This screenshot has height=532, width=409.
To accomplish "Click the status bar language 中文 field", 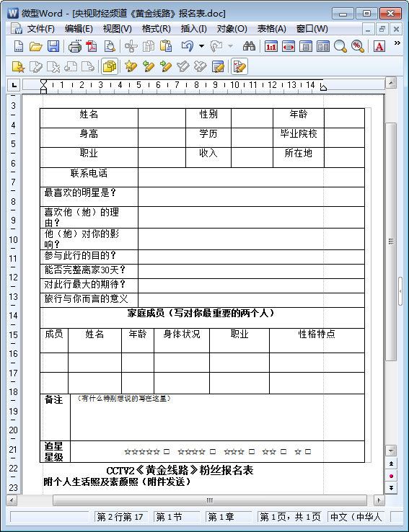I will 356,517.
